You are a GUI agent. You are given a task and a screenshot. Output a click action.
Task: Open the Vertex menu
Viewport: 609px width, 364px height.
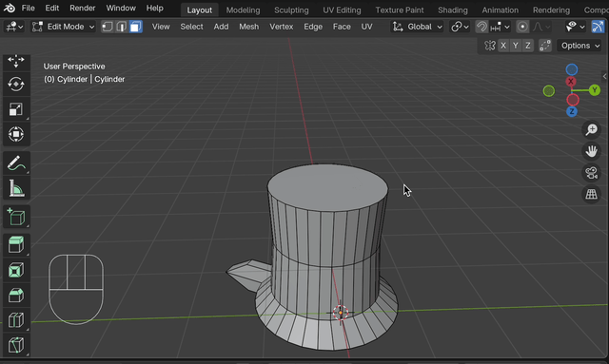coord(282,27)
